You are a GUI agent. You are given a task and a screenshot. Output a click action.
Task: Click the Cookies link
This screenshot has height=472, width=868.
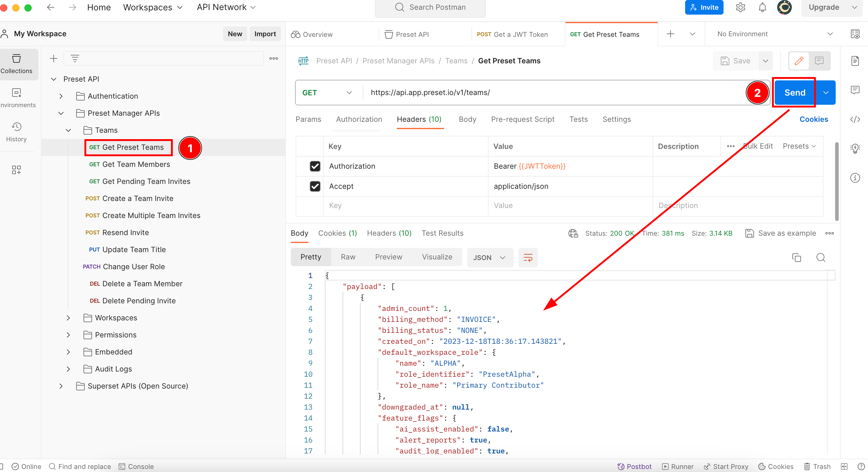(813, 119)
